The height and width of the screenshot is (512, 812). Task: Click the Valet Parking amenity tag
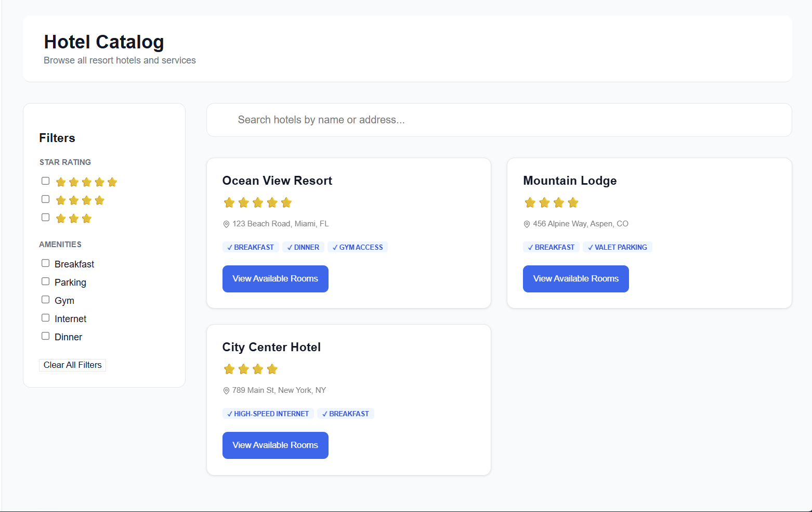(x=618, y=247)
